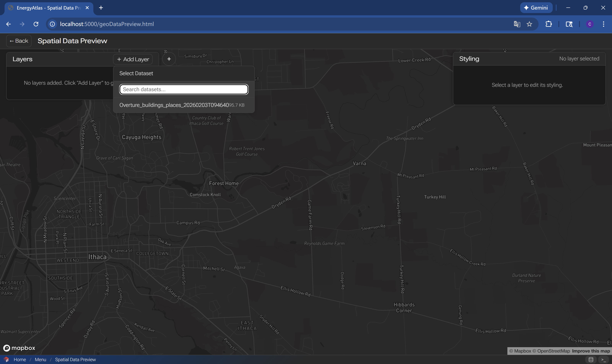
Task: Open the search-in-page toolbar icon
Action: click(x=569, y=24)
